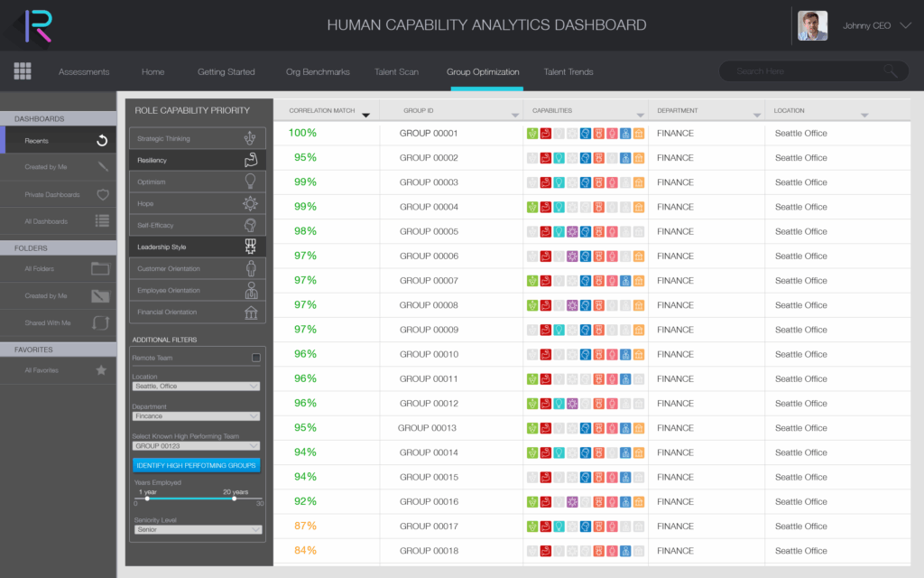Image resolution: width=924 pixels, height=578 pixels.
Task: Select the Resiliency capability priority
Action: click(x=199, y=161)
